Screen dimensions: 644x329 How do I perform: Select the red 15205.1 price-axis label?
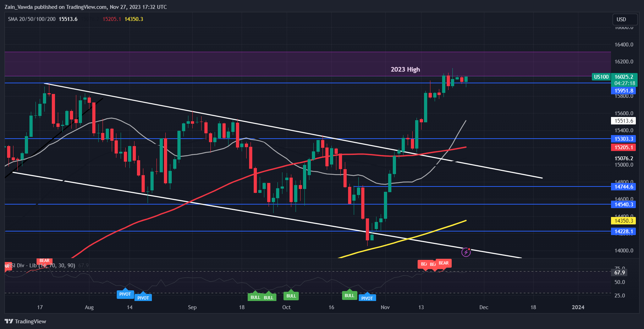[623, 147]
